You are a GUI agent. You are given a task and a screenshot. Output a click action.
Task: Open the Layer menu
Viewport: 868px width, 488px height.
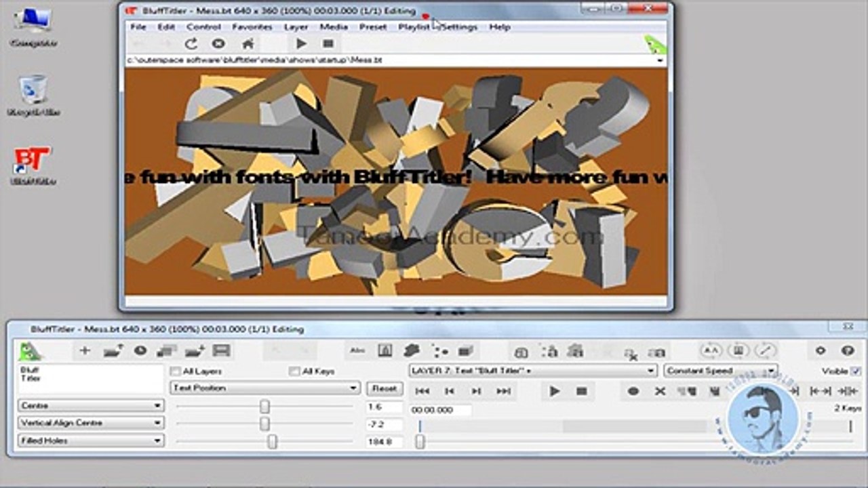pos(296,27)
